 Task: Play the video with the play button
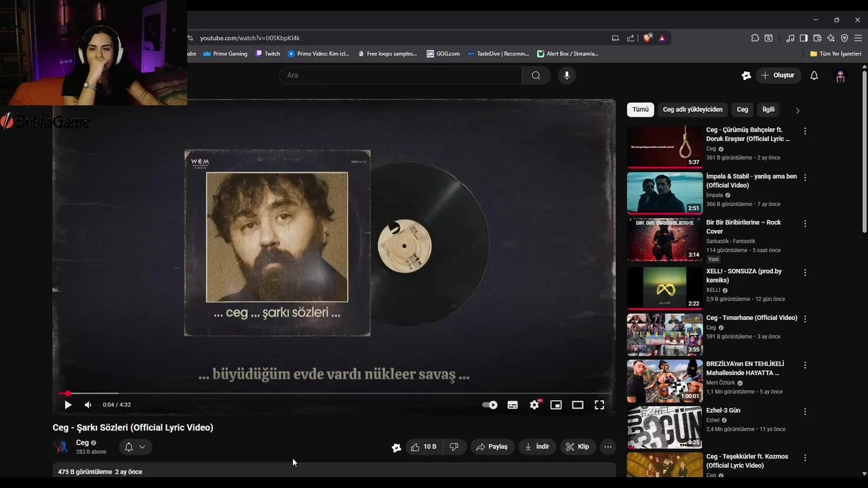pos(68,405)
